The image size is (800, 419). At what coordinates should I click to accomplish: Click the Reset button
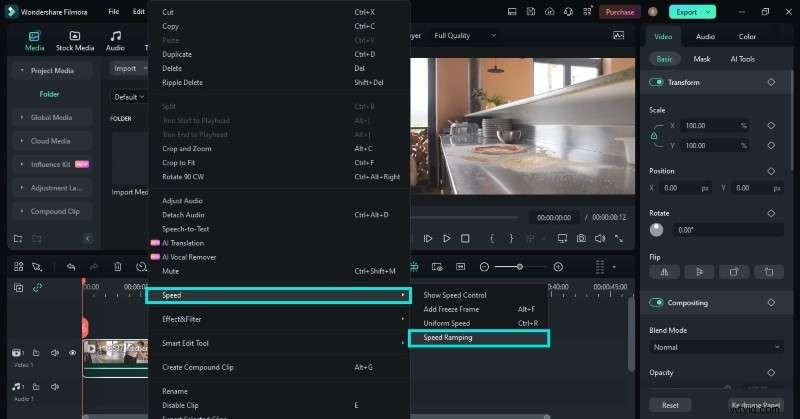click(x=670, y=405)
